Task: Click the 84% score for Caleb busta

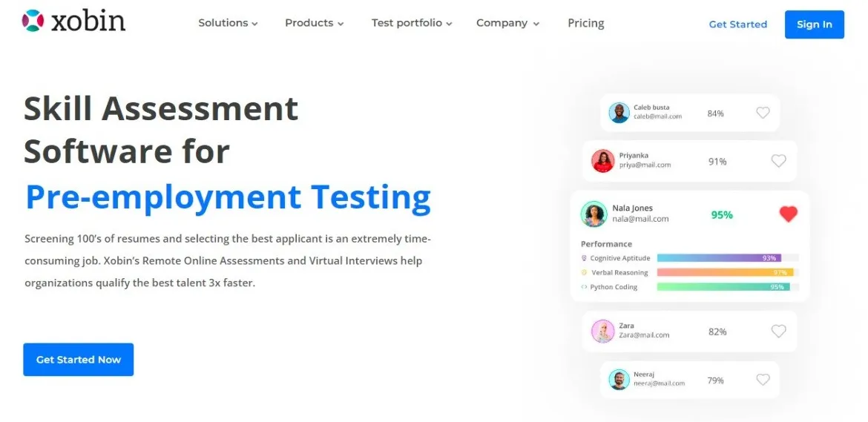Action: pyautogui.click(x=715, y=113)
